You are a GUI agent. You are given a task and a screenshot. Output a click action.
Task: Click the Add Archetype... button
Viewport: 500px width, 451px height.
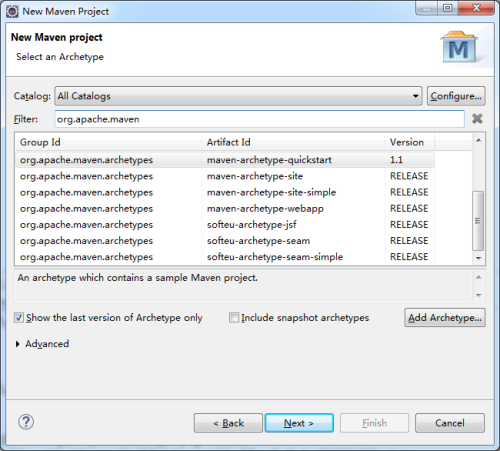click(445, 318)
